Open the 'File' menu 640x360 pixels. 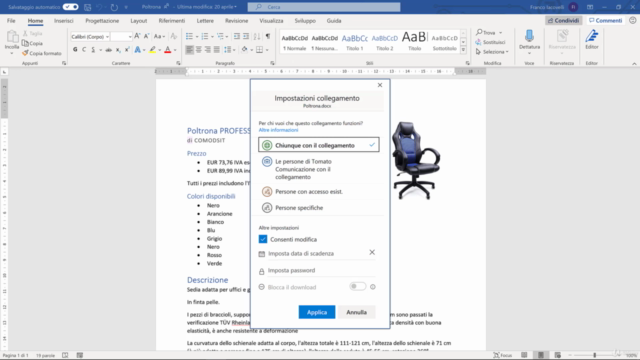click(11, 20)
